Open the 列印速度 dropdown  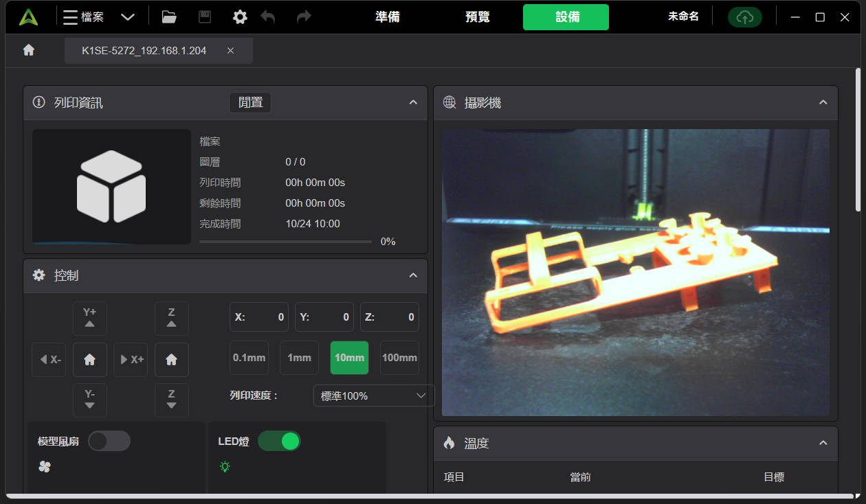click(x=373, y=396)
